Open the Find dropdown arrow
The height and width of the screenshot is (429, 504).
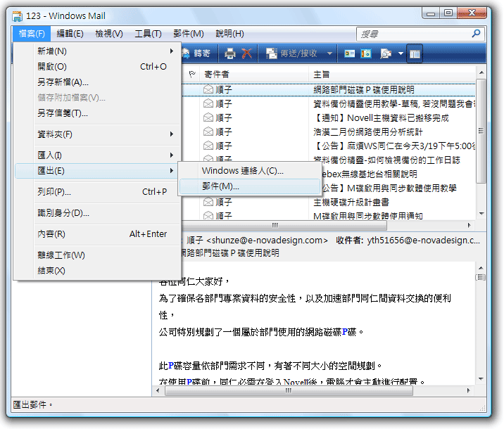[x=401, y=53]
